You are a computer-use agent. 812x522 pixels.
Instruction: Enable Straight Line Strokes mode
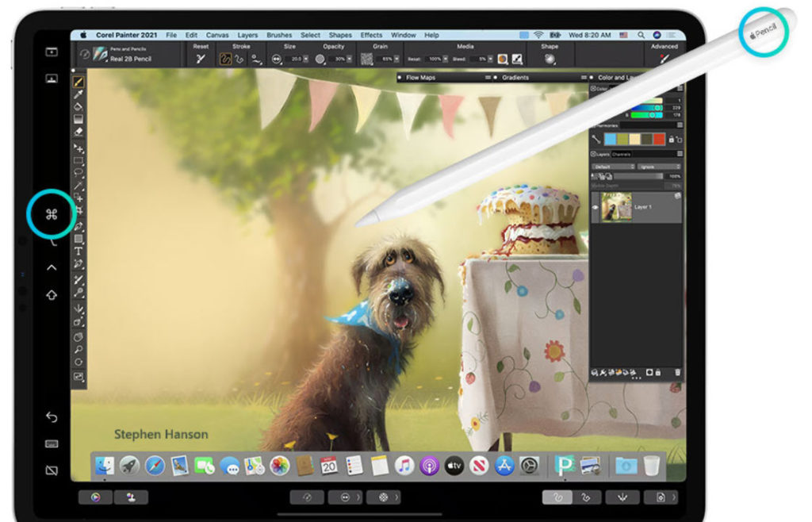coord(239,59)
